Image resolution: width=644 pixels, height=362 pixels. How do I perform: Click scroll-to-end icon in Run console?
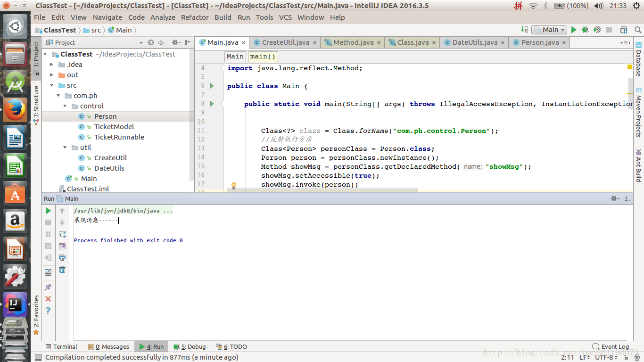pos(62,246)
